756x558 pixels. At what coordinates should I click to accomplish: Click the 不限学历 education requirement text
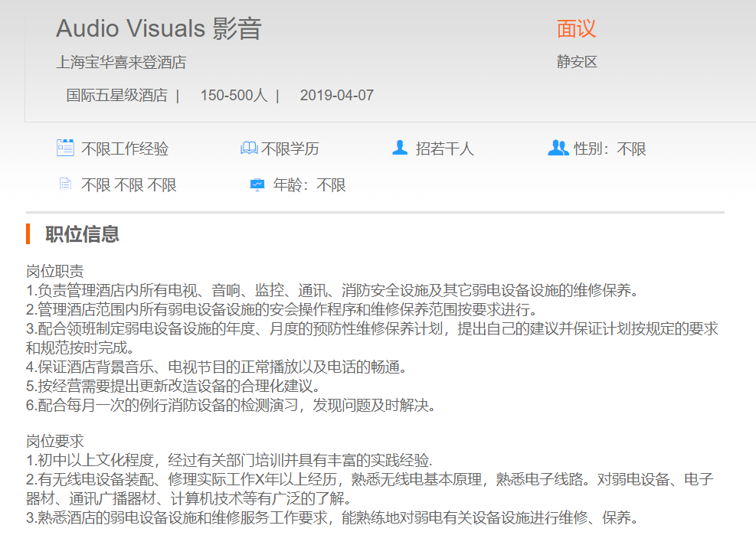(x=290, y=148)
